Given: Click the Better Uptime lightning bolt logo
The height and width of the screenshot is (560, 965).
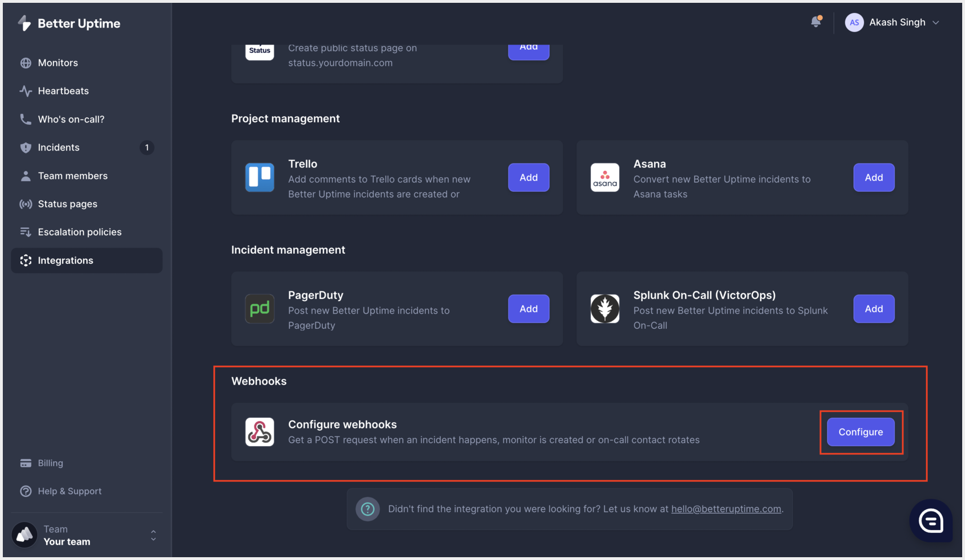Looking at the screenshot, I should [25, 23].
